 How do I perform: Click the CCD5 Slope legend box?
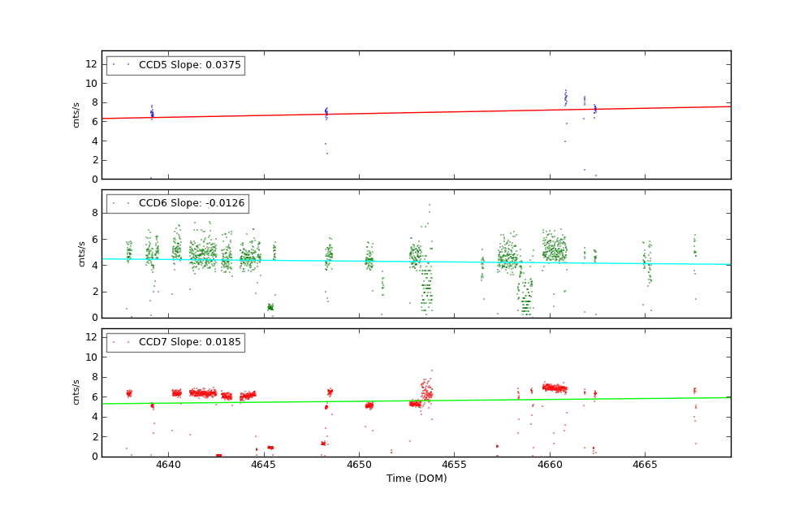[175, 65]
